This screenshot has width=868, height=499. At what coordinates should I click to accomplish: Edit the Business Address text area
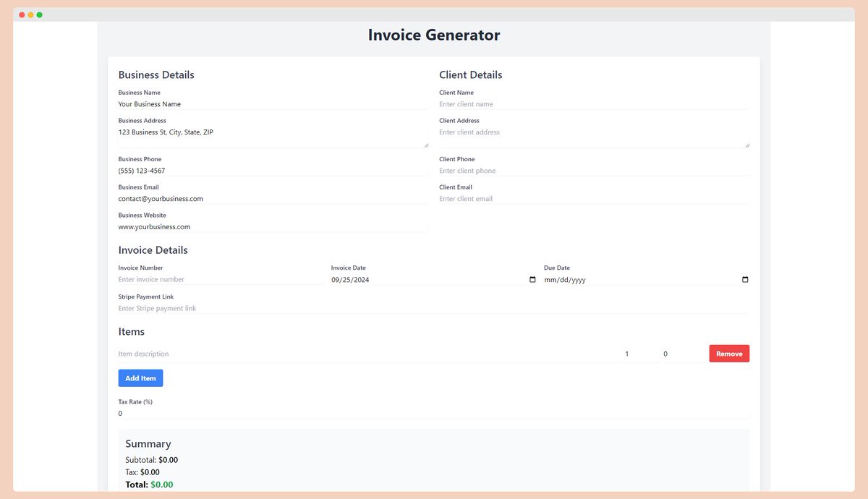273,137
